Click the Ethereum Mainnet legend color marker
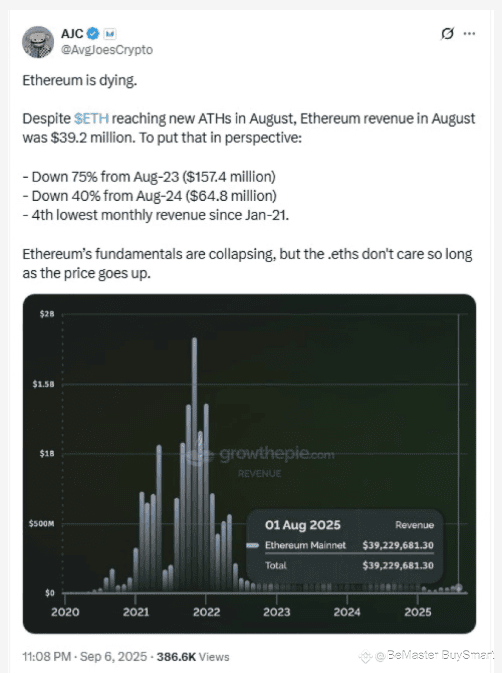The height and width of the screenshot is (673, 502). pos(253,545)
